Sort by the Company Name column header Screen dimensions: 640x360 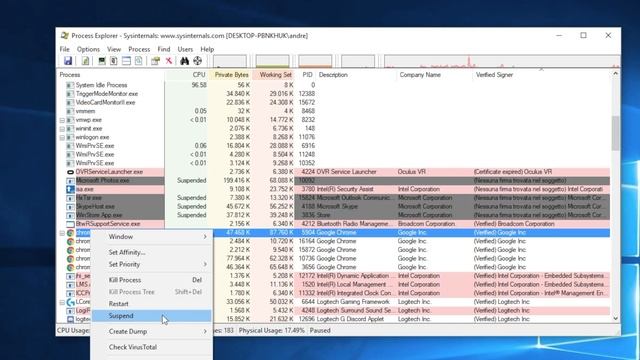point(434,75)
